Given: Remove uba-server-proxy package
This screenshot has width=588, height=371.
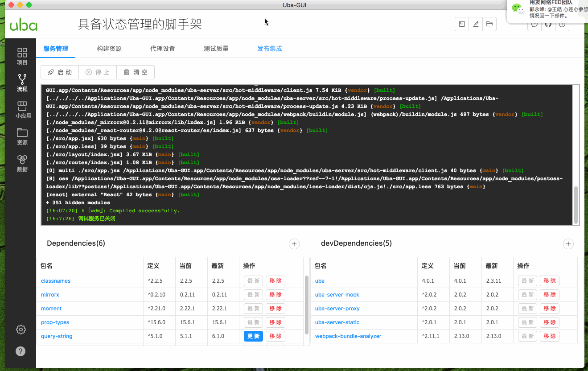Looking at the screenshot, I should (550, 309).
